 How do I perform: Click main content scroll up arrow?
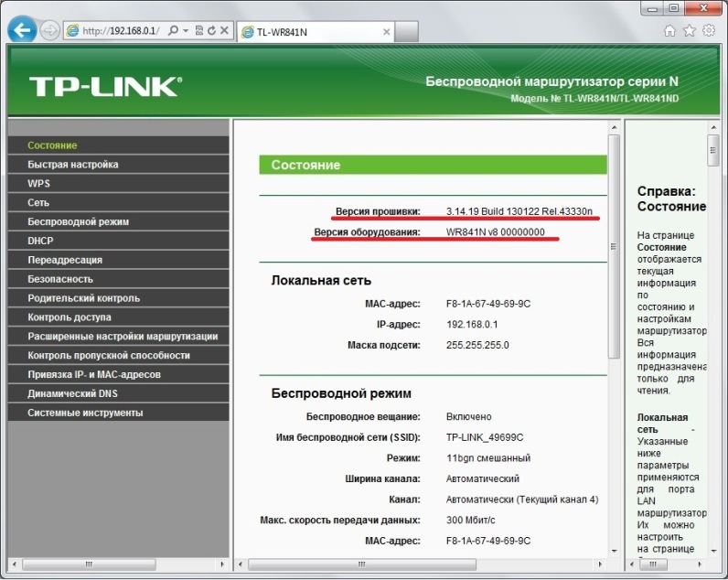coord(614,127)
